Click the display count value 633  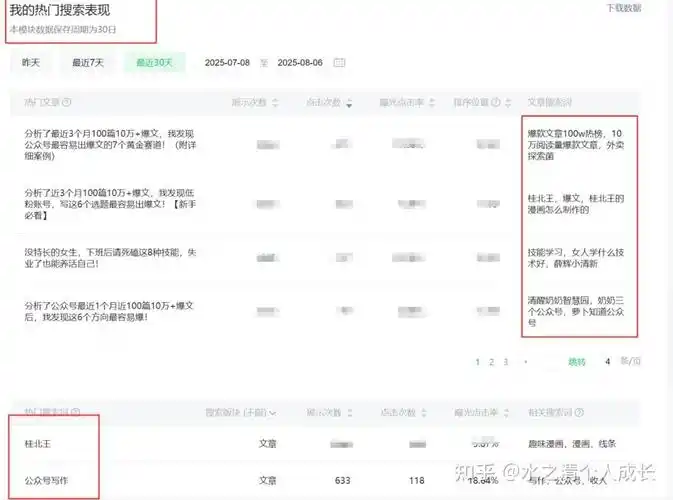coord(343,481)
